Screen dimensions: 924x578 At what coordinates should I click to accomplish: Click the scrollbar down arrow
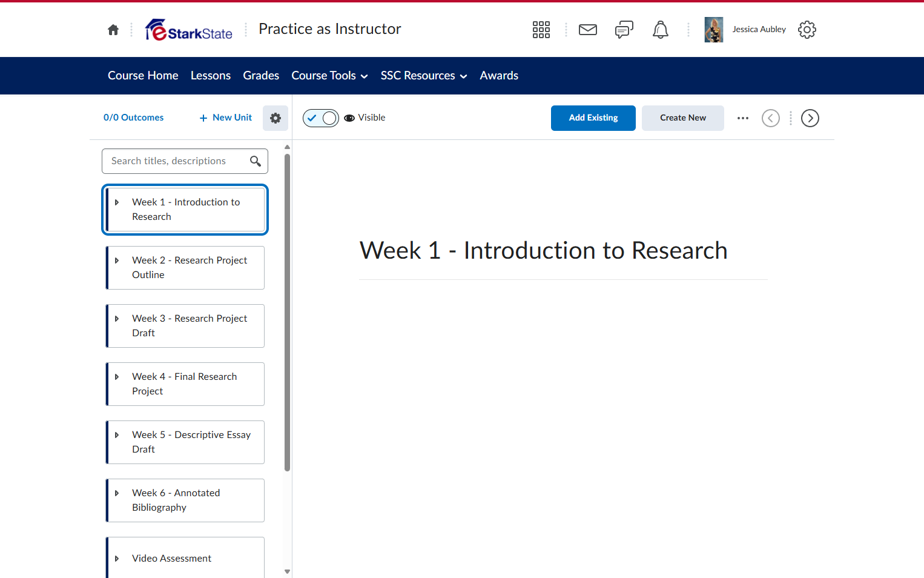click(x=288, y=571)
